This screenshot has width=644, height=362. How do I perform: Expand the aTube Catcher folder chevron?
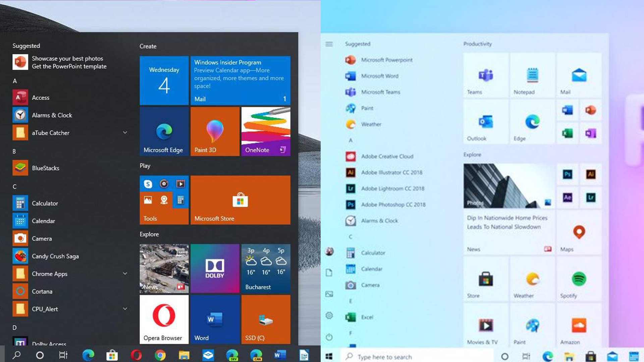pyautogui.click(x=125, y=133)
